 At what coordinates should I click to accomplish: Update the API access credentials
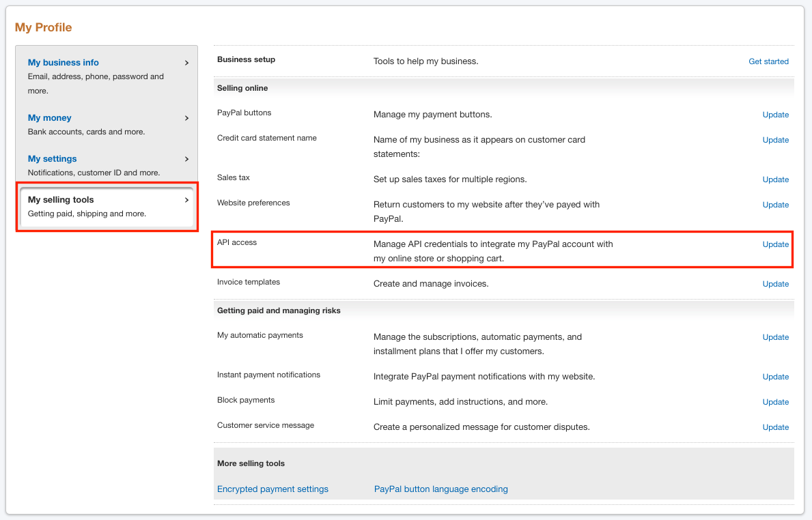tap(775, 245)
